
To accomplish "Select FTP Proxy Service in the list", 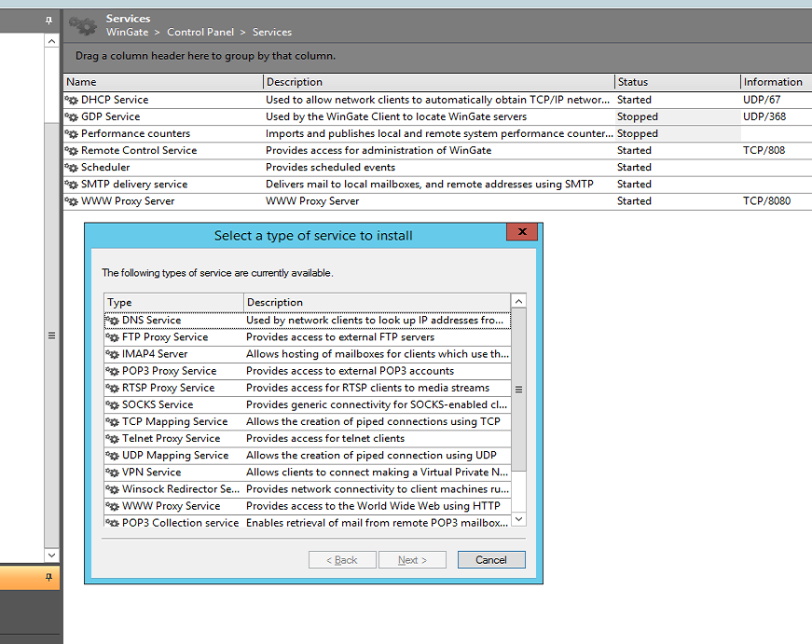I will [308, 337].
